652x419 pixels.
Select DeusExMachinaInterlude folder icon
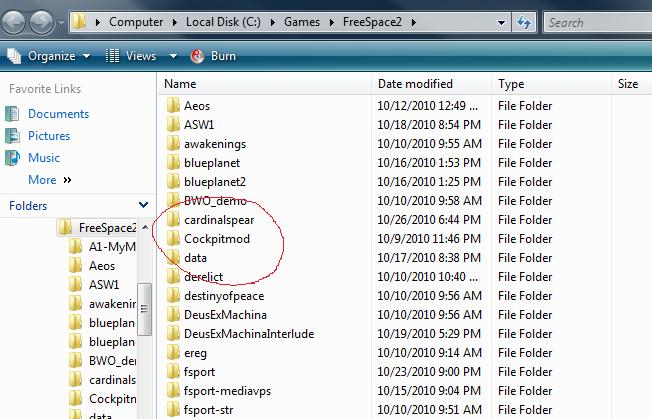click(173, 334)
